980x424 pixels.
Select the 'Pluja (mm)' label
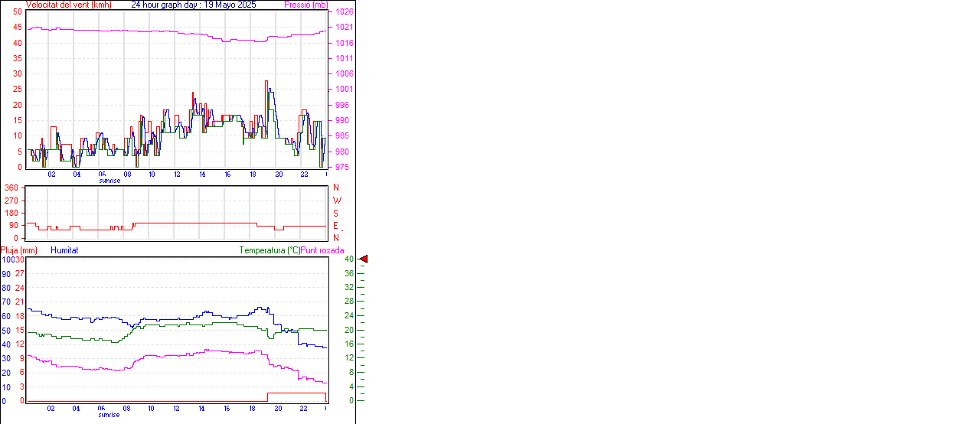(19, 250)
